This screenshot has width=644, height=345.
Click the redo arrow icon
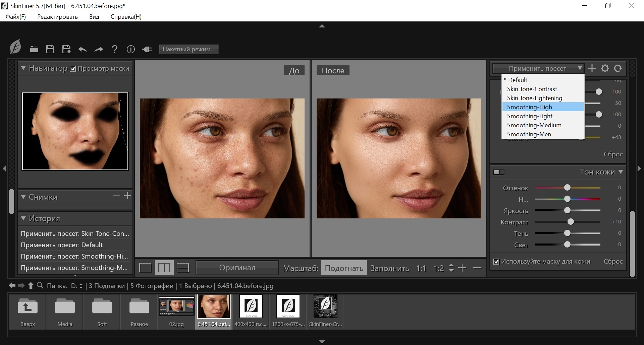click(99, 49)
